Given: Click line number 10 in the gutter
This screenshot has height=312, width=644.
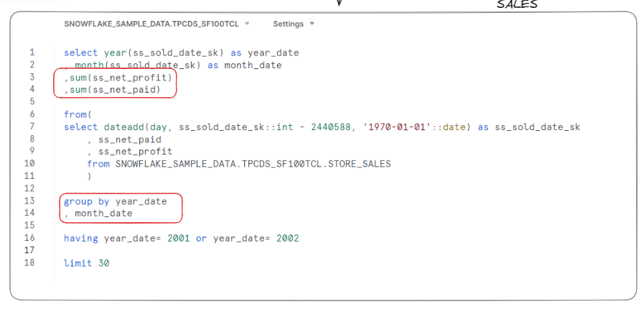Looking at the screenshot, I should pos(29,164).
